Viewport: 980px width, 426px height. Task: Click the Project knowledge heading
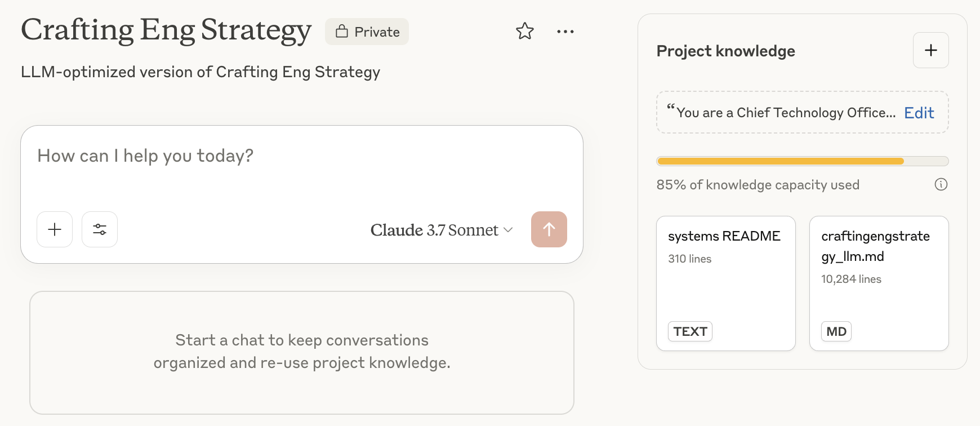click(x=725, y=51)
